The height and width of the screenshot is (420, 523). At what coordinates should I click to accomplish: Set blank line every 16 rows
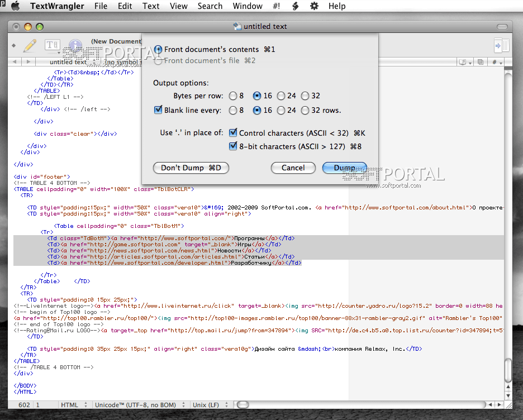pos(257,111)
